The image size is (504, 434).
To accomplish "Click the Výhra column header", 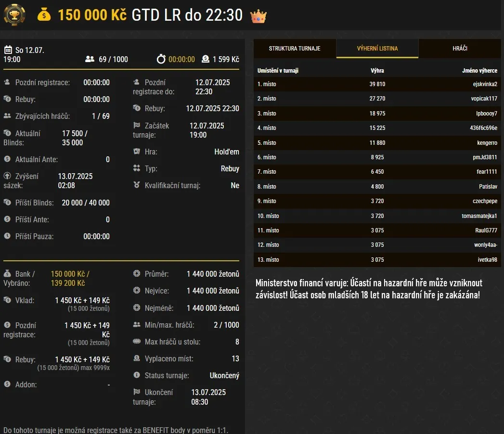I will [x=377, y=70].
